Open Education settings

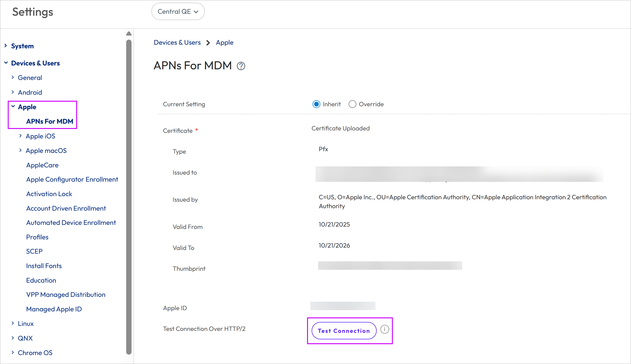pos(41,280)
